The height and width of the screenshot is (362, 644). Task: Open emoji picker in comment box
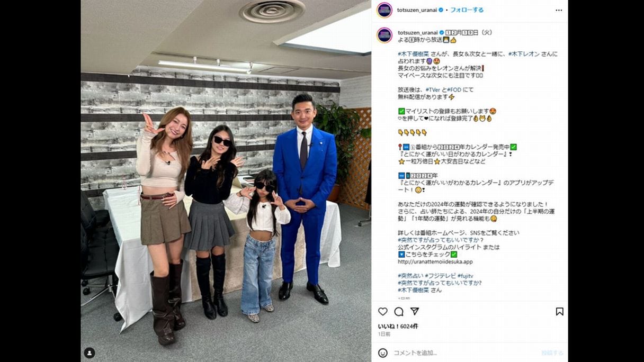point(382,352)
